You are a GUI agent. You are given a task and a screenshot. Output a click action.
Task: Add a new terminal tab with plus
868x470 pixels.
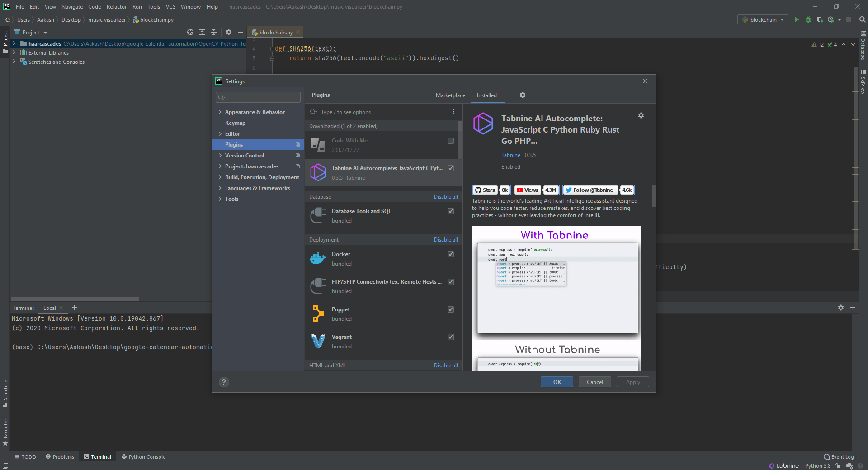tap(75, 308)
